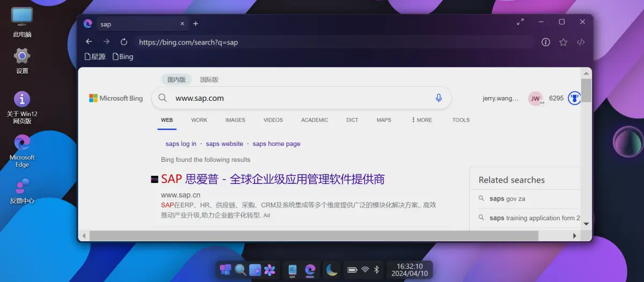This screenshot has height=282, width=644.
Task: Click the jerry.wang account name
Action: 501,98
